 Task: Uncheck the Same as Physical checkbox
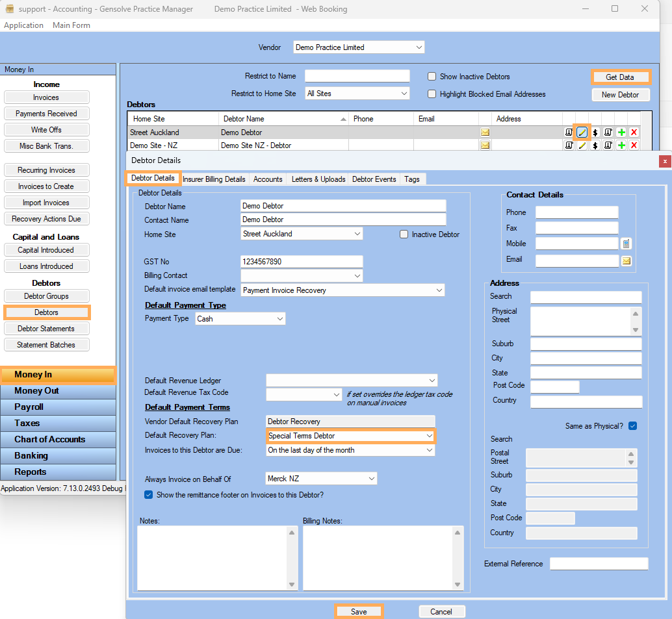(633, 426)
